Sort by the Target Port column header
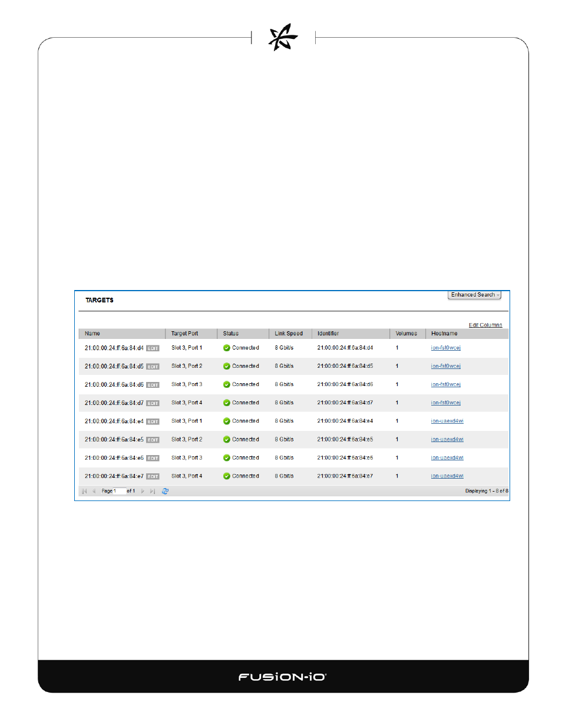562x728 pixels. [x=191, y=334]
